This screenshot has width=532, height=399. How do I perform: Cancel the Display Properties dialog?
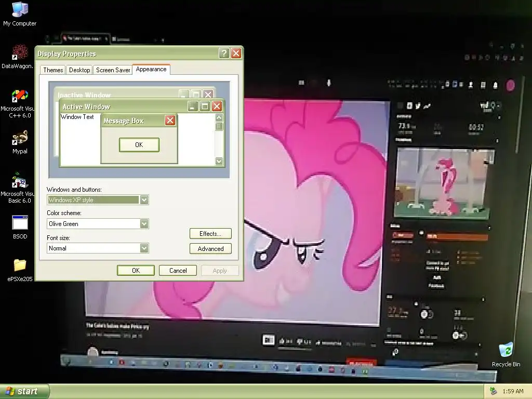[178, 270]
